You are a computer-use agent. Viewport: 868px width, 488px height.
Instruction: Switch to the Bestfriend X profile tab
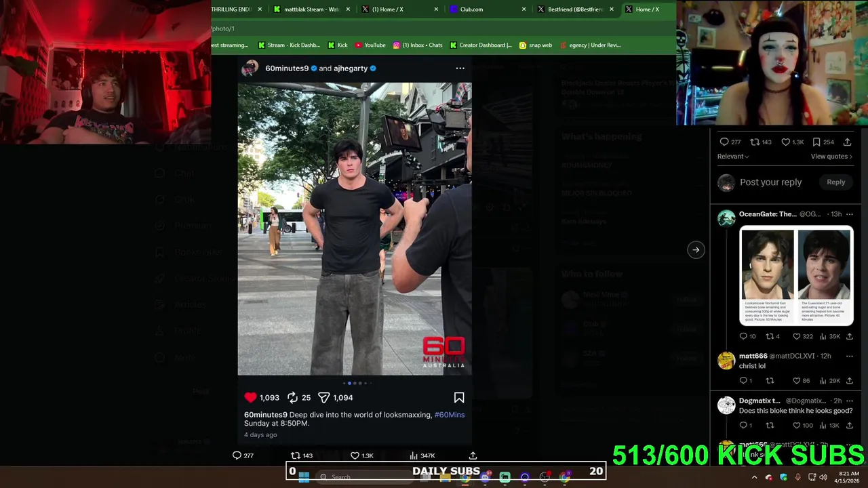(575, 9)
